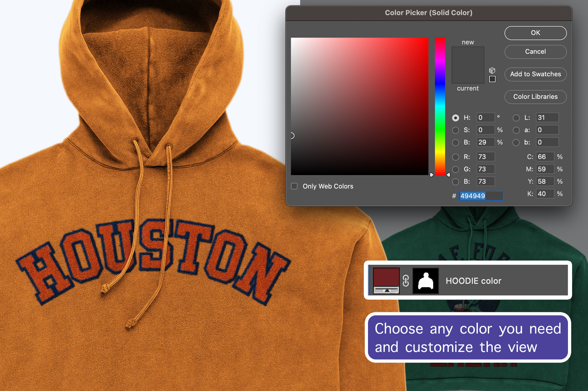Click the R value field showing 73
The width and height of the screenshot is (588, 391).
[x=486, y=157]
